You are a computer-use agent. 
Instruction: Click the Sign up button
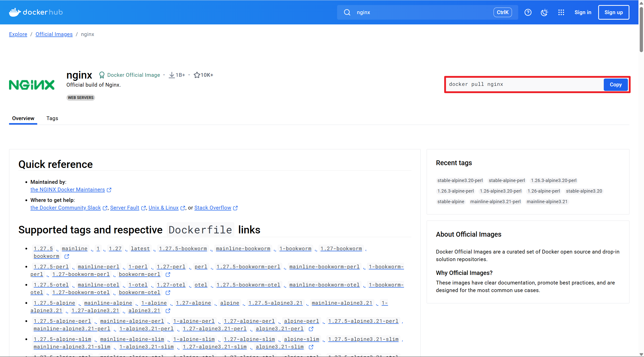(614, 12)
